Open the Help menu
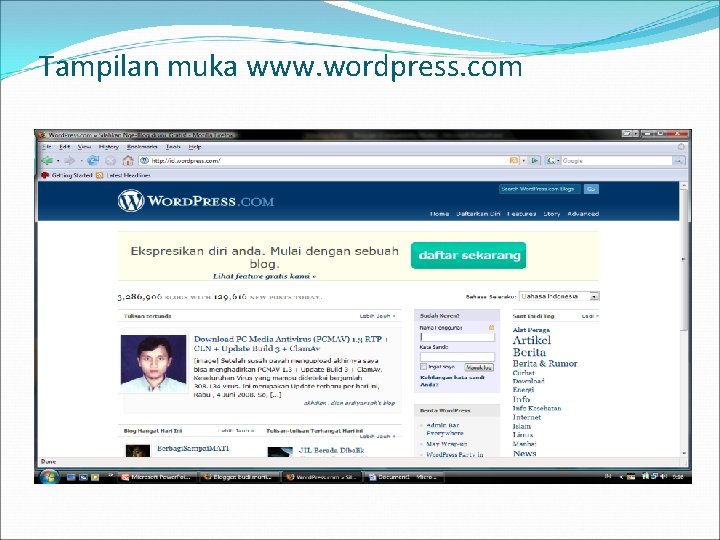The height and width of the screenshot is (540, 720). [x=195, y=147]
